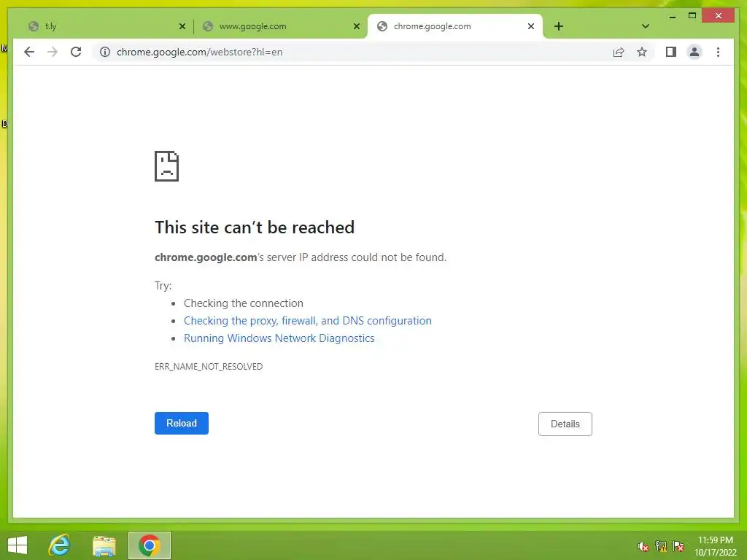The width and height of the screenshot is (747, 560).
Task: Click 'Checking the connection' text
Action: [x=244, y=303]
